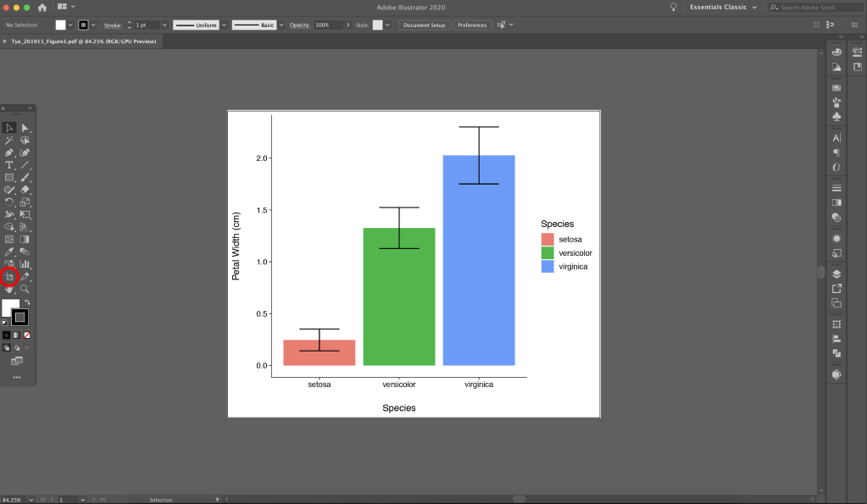Open the Layers panel icon
The image size is (867, 504).
tap(836, 274)
